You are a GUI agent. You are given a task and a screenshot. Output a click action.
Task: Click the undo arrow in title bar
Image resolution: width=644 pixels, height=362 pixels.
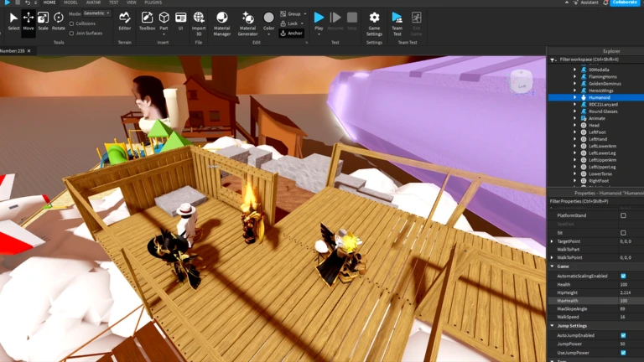27,3
